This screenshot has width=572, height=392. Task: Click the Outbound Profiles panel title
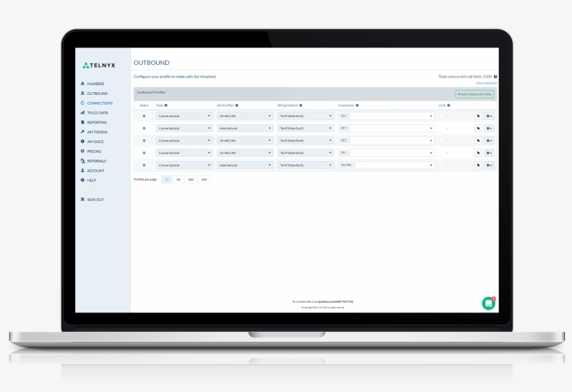[x=151, y=92]
